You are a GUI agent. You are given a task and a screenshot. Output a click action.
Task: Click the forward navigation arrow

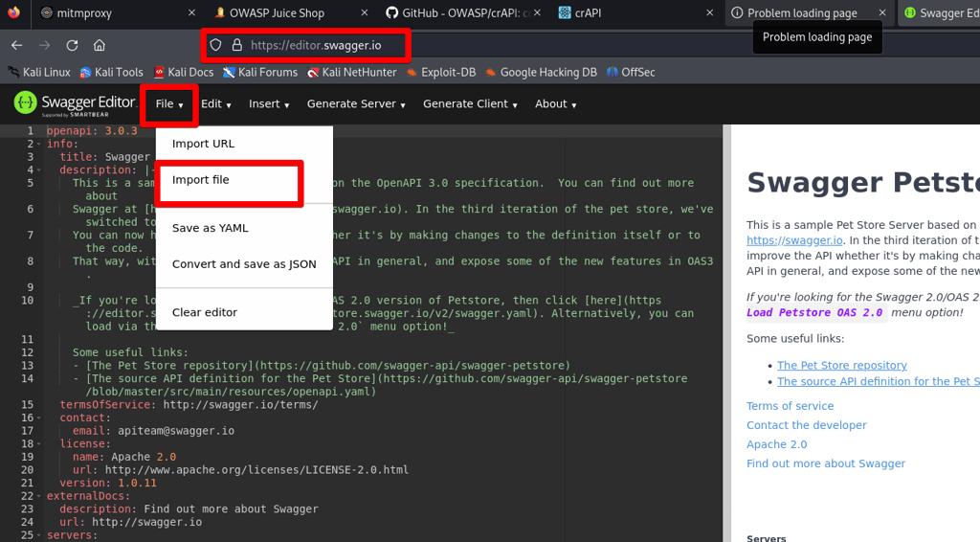point(44,45)
